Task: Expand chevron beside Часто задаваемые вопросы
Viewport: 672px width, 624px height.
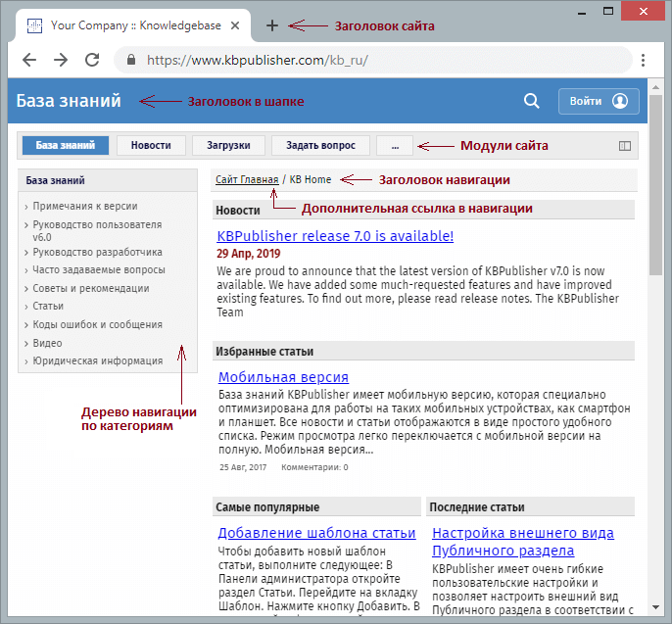Action: point(26,270)
